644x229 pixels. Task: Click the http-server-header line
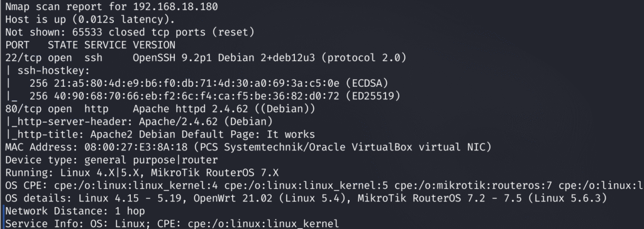coord(139,121)
